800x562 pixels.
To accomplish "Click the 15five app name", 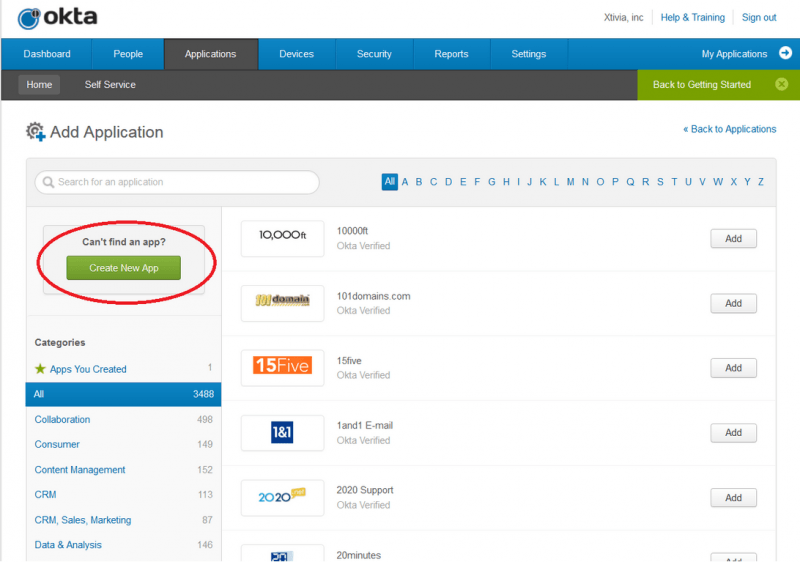I will 349,361.
